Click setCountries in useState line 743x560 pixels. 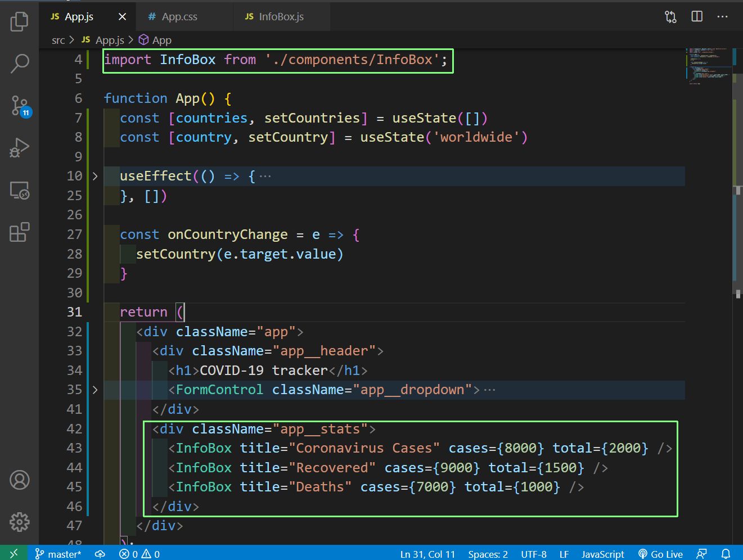[312, 118]
